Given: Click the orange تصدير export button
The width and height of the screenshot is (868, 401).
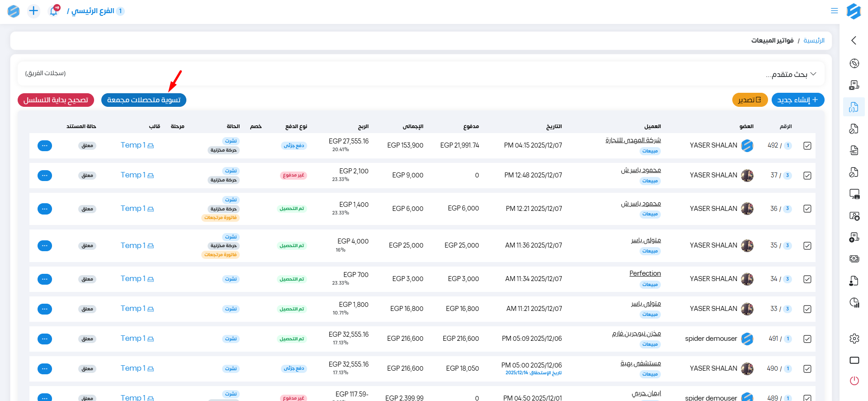Looking at the screenshot, I should point(749,100).
